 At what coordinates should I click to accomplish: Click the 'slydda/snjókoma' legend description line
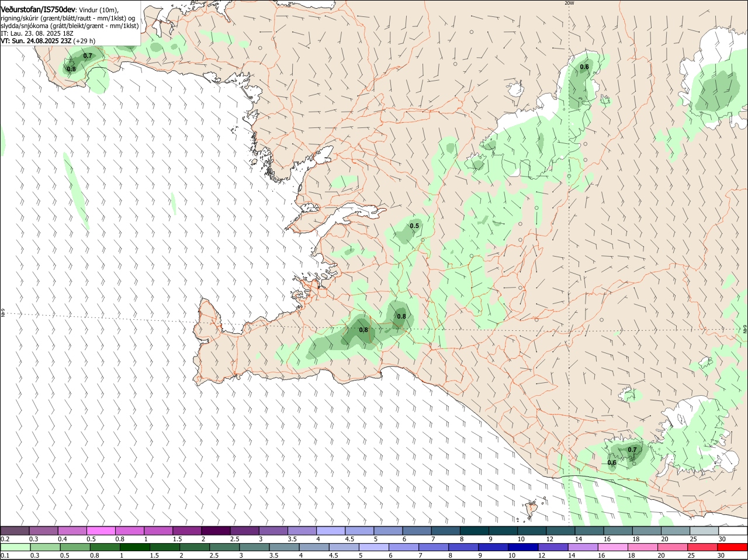coord(70,26)
